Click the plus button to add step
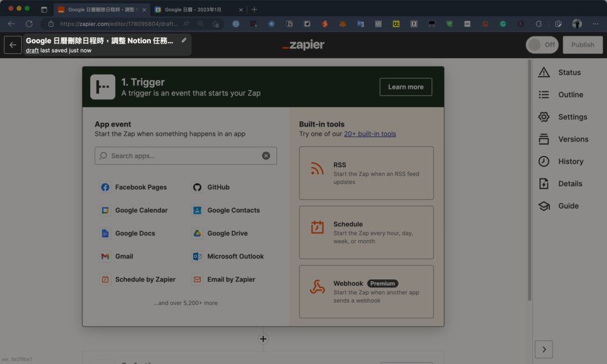 pyautogui.click(x=263, y=339)
